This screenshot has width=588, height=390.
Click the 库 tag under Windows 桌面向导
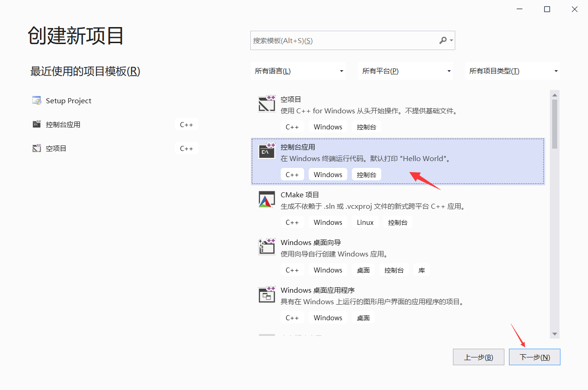[x=422, y=270]
